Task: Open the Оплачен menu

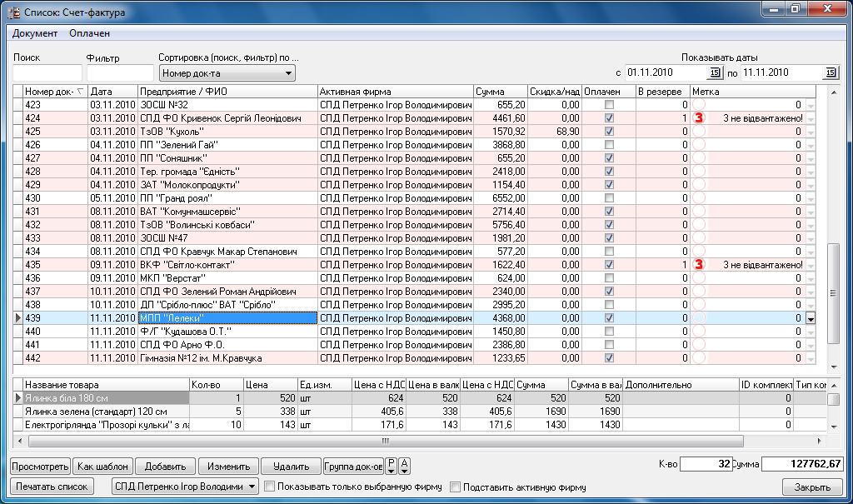Action: [x=89, y=33]
